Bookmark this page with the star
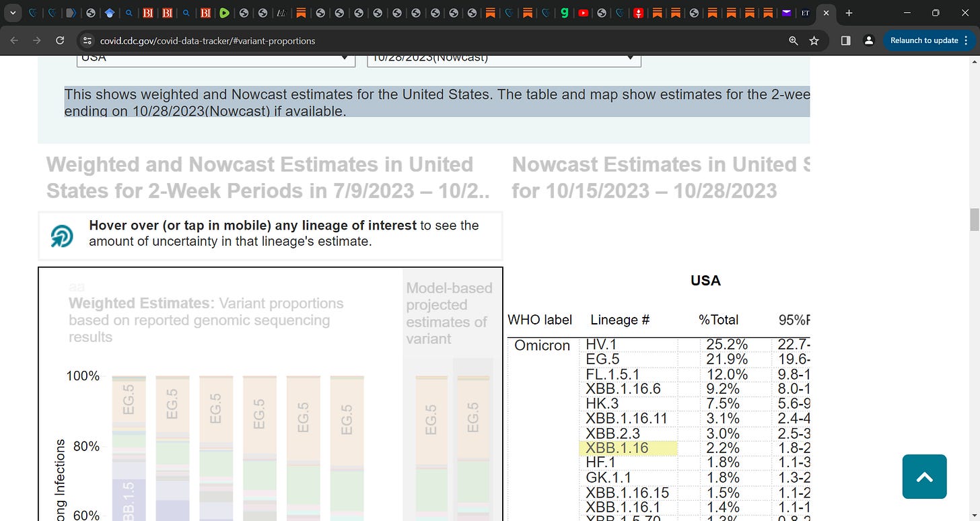This screenshot has height=521, width=980. [814, 40]
